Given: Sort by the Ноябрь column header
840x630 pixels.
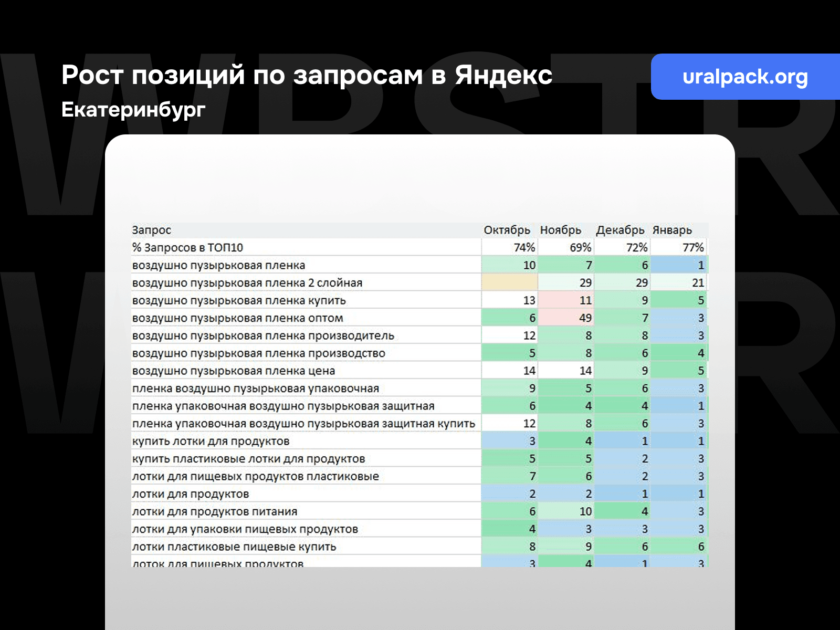Looking at the screenshot, I should [x=560, y=230].
